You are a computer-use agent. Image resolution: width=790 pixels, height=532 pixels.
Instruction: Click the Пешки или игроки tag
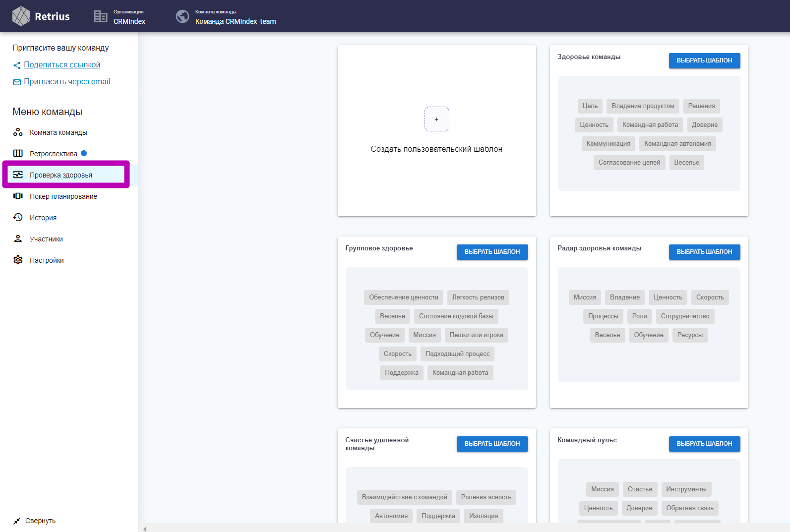[x=477, y=335]
